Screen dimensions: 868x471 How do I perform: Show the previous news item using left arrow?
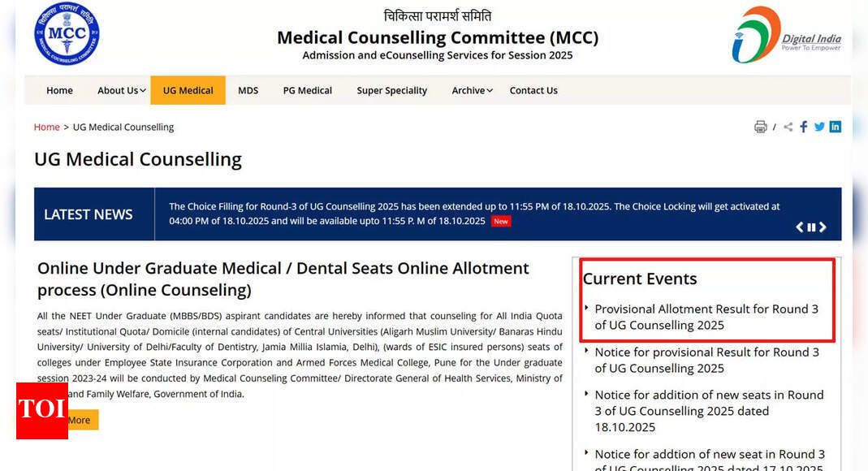(x=800, y=227)
